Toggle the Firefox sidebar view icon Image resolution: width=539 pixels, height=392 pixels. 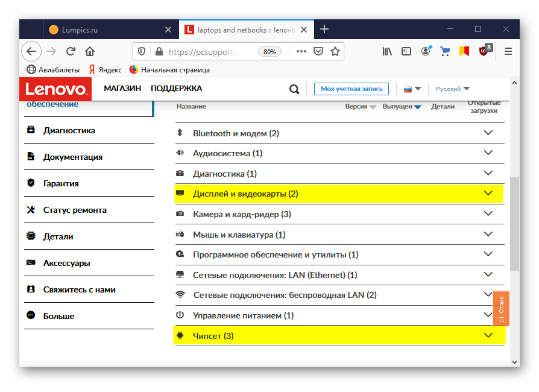[406, 51]
